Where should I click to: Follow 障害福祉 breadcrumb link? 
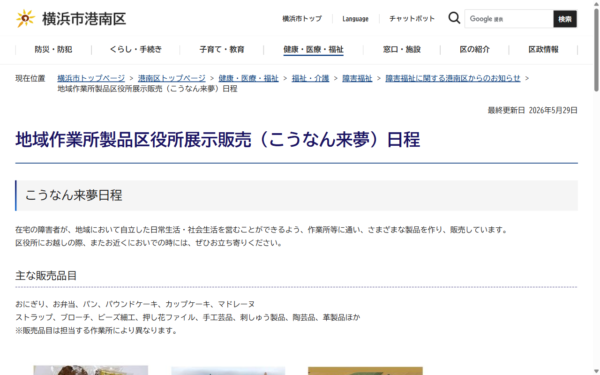coord(357,78)
